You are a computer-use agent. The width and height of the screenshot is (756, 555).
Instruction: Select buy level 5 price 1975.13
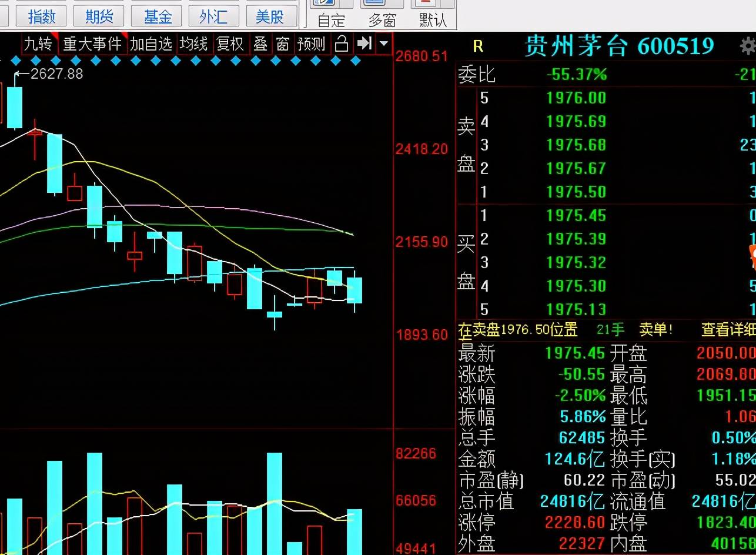tap(576, 309)
